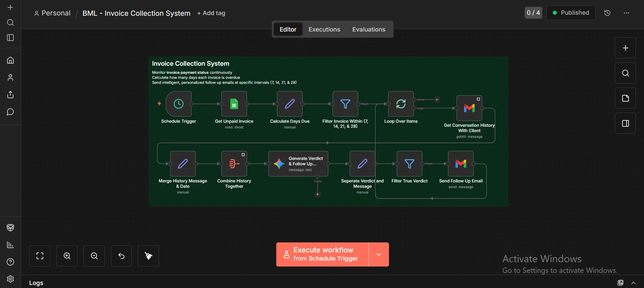The image size is (644, 288).
Task: Open the Logs panel header
Action: pyautogui.click(x=36, y=283)
